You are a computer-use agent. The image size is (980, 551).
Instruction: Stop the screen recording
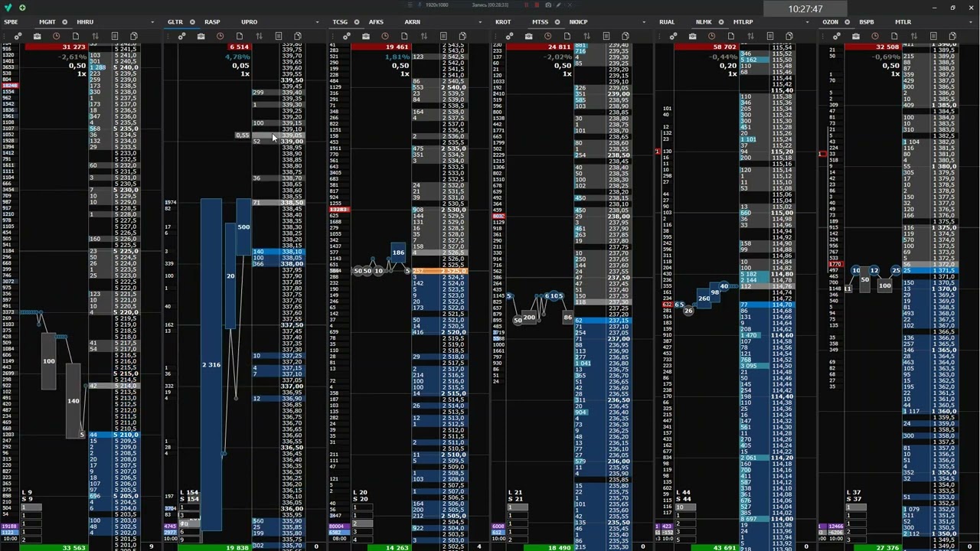tap(536, 5)
